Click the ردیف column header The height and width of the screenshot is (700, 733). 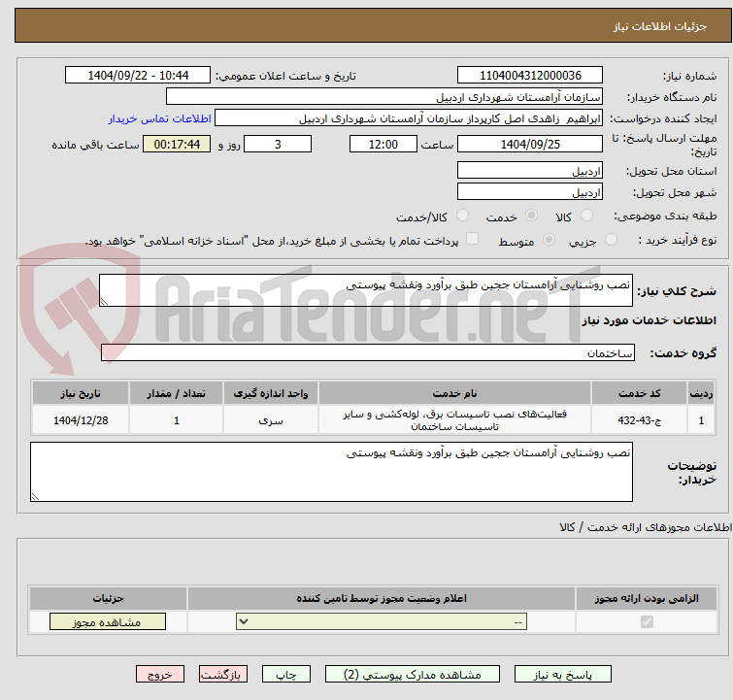[701, 393]
